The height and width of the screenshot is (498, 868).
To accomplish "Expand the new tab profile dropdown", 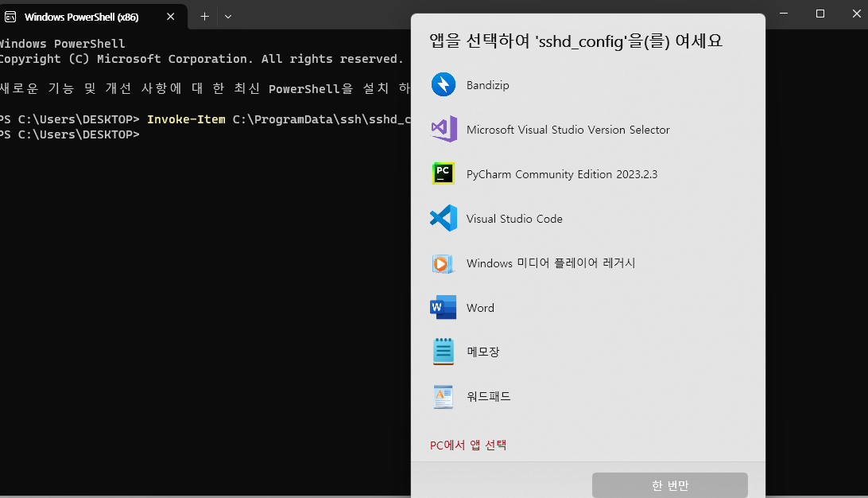I will [x=228, y=17].
